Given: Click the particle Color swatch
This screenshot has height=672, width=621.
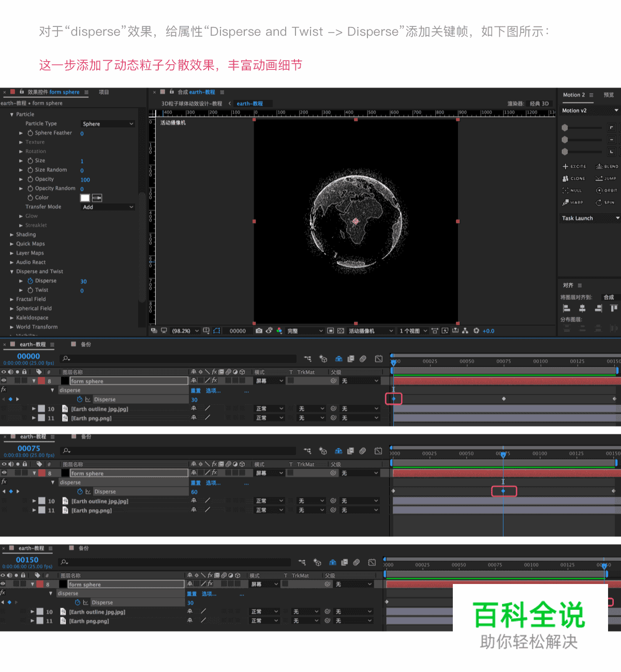Looking at the screenshot, I should click(86, 197).
